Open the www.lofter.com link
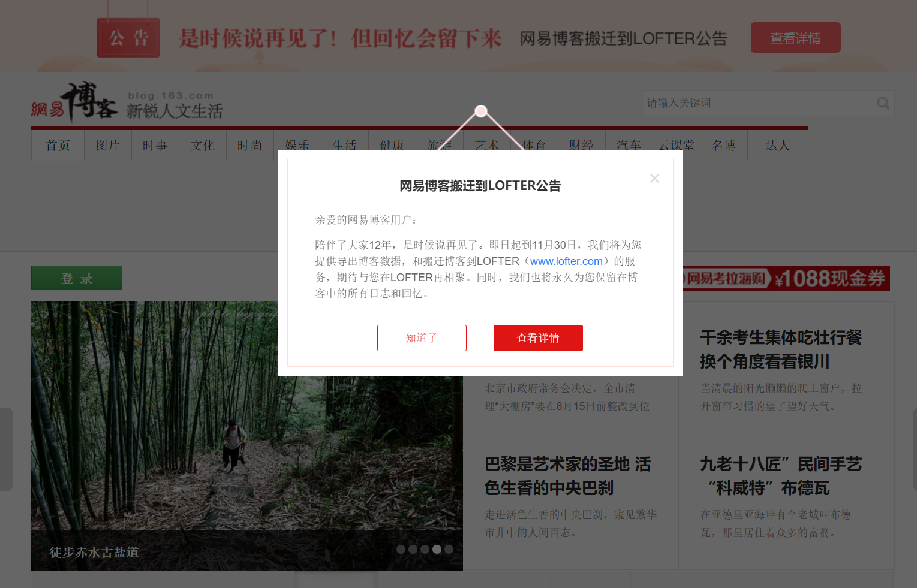The image size is (917, 588). pyautogui.click(x=566, y=261)
